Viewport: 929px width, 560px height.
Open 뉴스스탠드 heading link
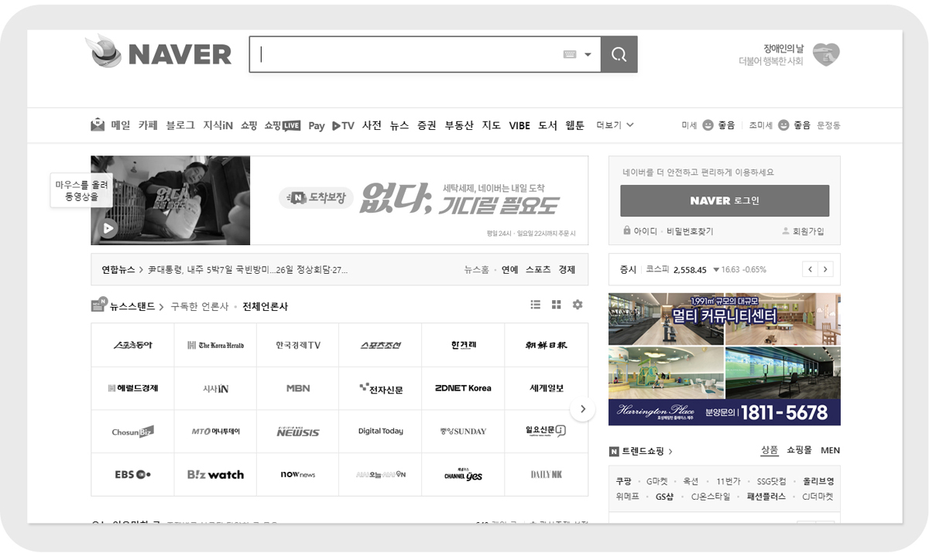pyautogui.click(x=128, y=306)
